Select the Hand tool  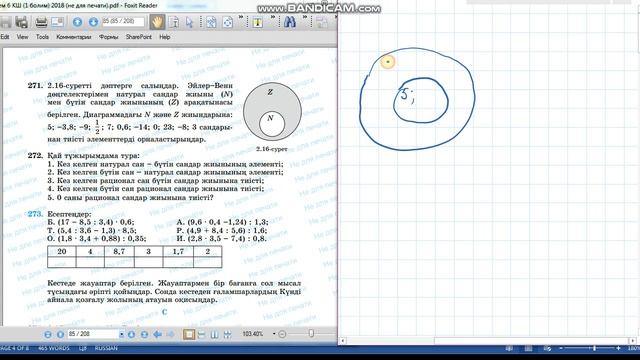point(157,22)
